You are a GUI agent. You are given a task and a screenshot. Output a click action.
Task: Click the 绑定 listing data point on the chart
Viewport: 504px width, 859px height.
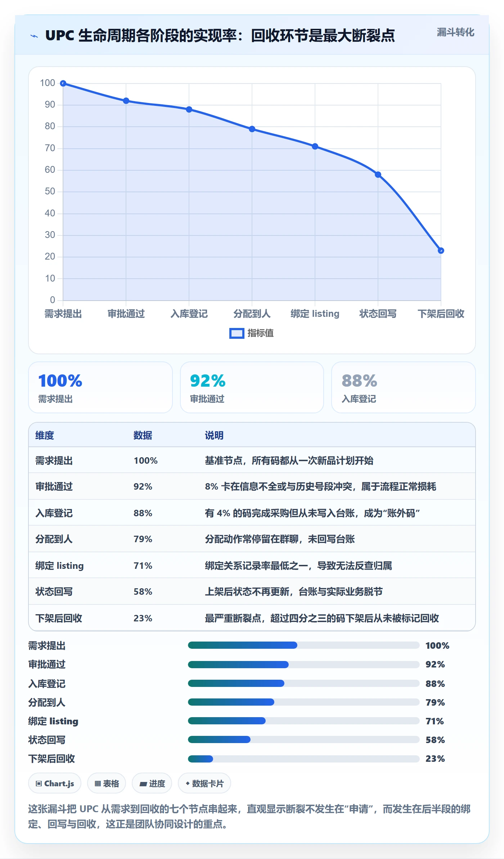(315, 147)
